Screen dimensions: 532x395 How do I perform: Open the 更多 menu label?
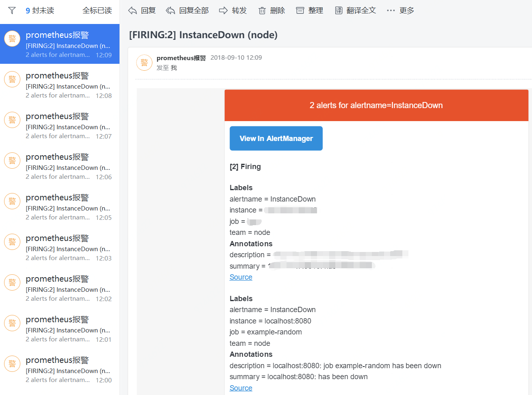(x=407, y=11)
